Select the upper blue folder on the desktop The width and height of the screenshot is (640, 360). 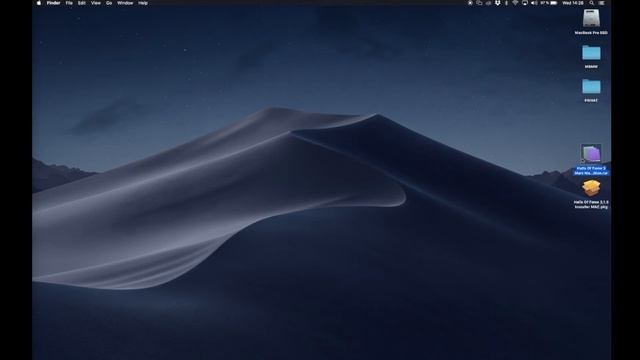click(591, 53)
